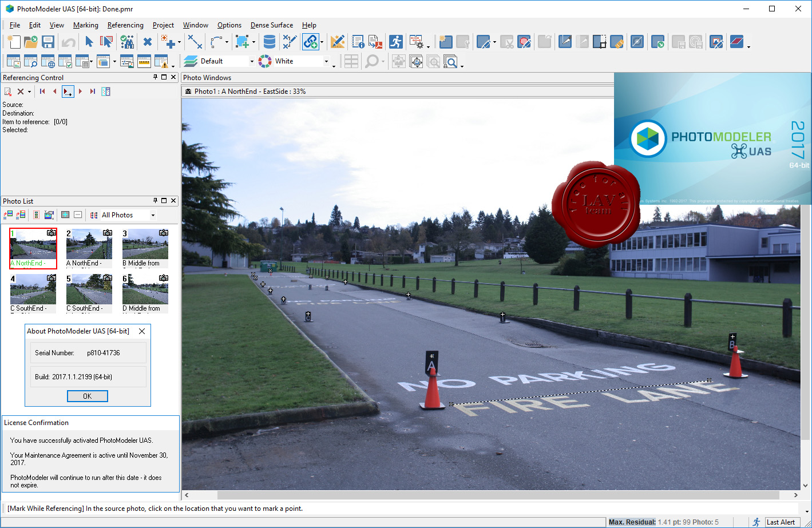This screenshot has width=812, height=528.
Task: Open the Options menu
Action: pyautogui.click(x=229, y=25)
